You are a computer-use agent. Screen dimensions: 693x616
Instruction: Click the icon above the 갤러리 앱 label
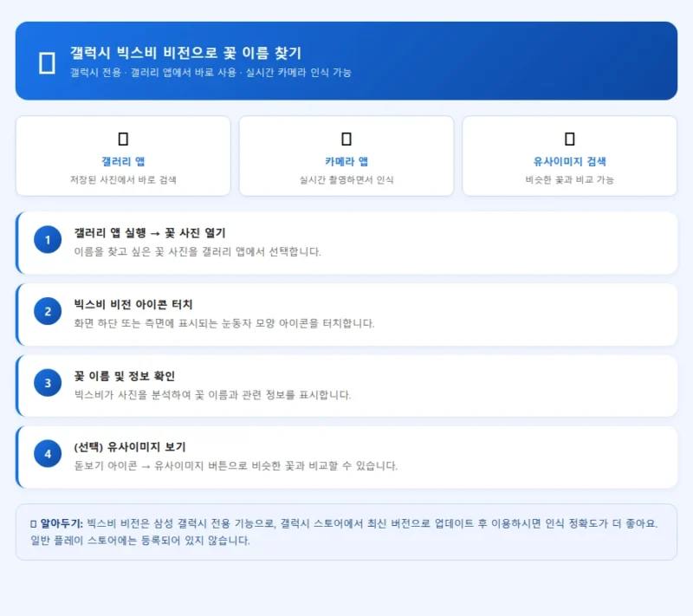pos(123,139)
